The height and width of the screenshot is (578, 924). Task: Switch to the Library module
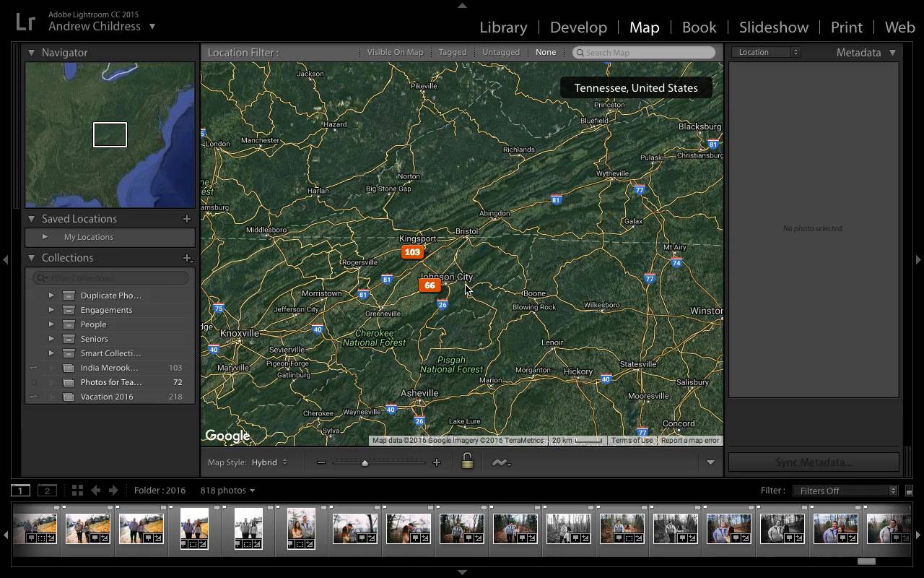click(x=503, y=27)
